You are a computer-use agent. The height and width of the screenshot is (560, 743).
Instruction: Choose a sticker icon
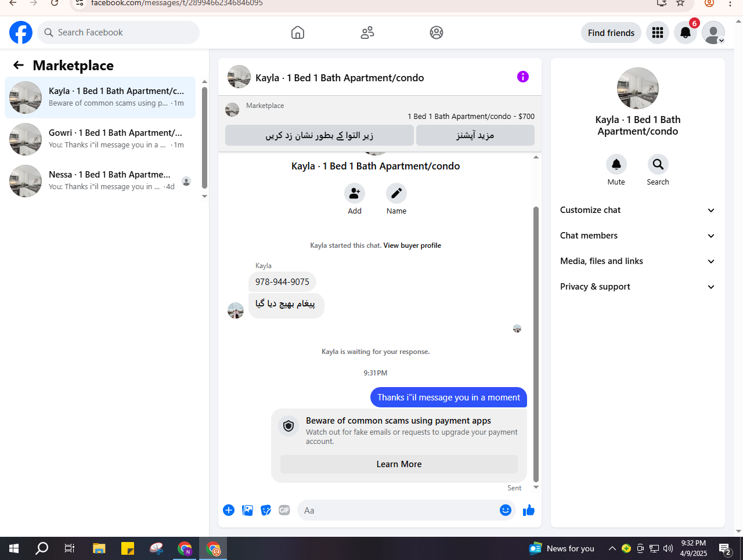pyautogui.click(x=266, y=510)
